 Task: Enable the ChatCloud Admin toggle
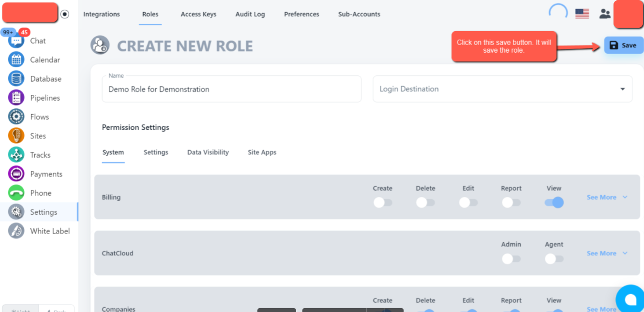(x=511, y=259)
